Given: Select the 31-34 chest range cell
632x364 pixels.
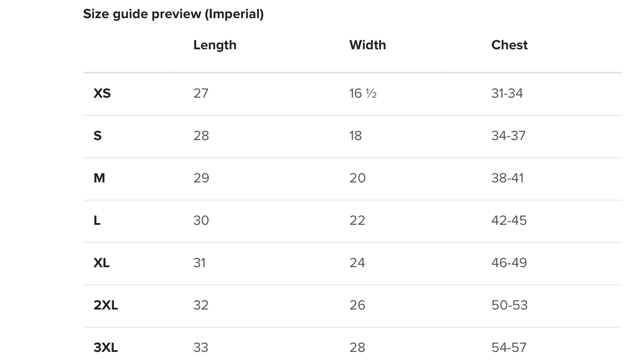Looking at the screenshot, I should click(x=507, y=93).
